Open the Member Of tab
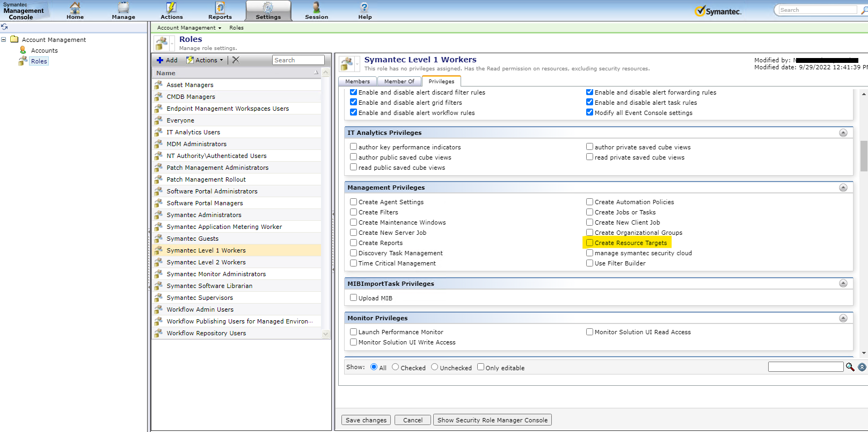 (399, 81)
